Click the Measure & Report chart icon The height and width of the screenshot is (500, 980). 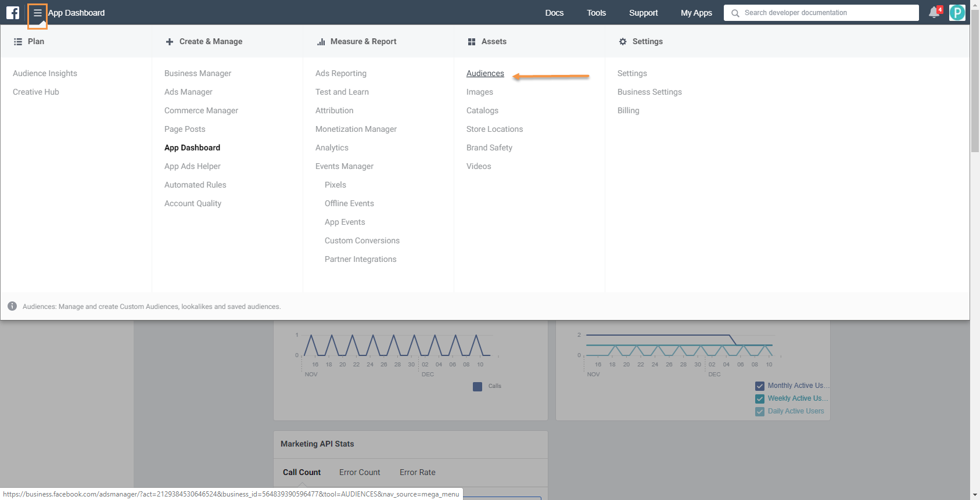321,42
